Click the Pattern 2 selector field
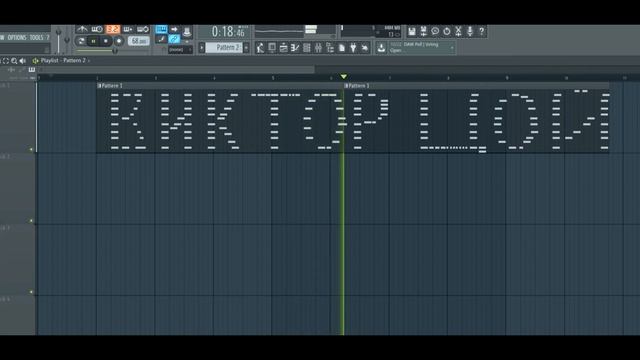 224,48
